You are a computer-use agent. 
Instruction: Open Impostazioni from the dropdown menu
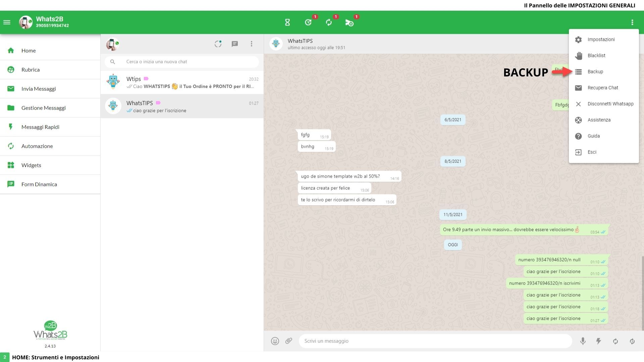pyautogui.click(x=604, y=40)
